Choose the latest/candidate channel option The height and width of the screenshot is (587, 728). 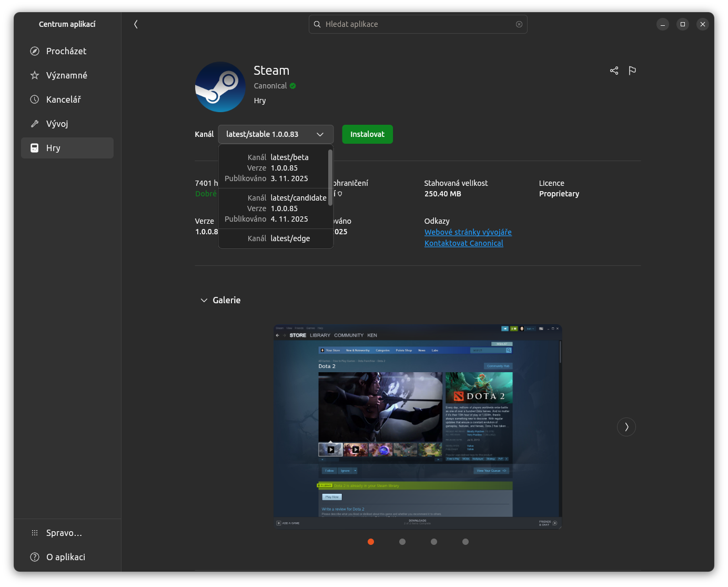(274, 208)
